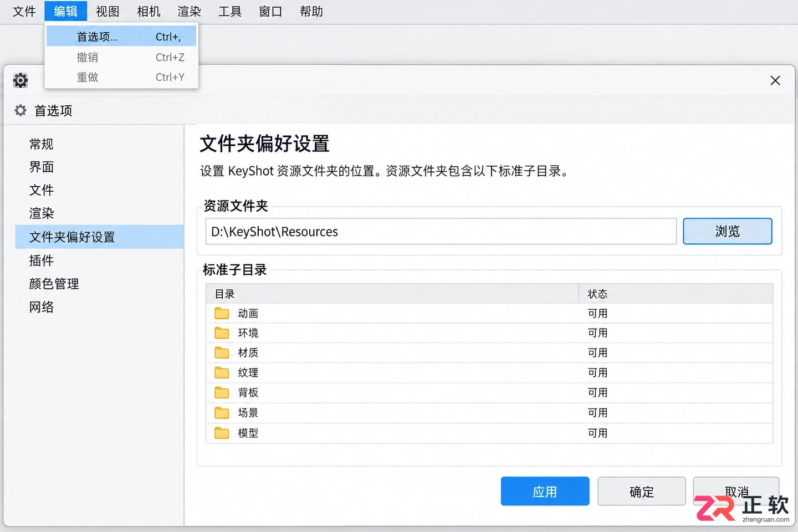Select 插件 in preferences sidebar
This screenshot has height=532, width=798.
tap(42, 260)
